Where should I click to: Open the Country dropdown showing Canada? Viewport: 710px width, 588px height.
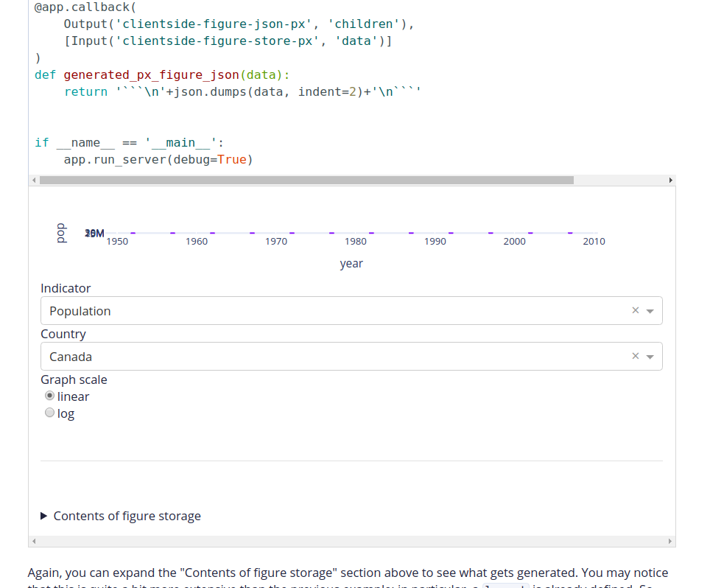pyautogui.click(x=295, y=356)
